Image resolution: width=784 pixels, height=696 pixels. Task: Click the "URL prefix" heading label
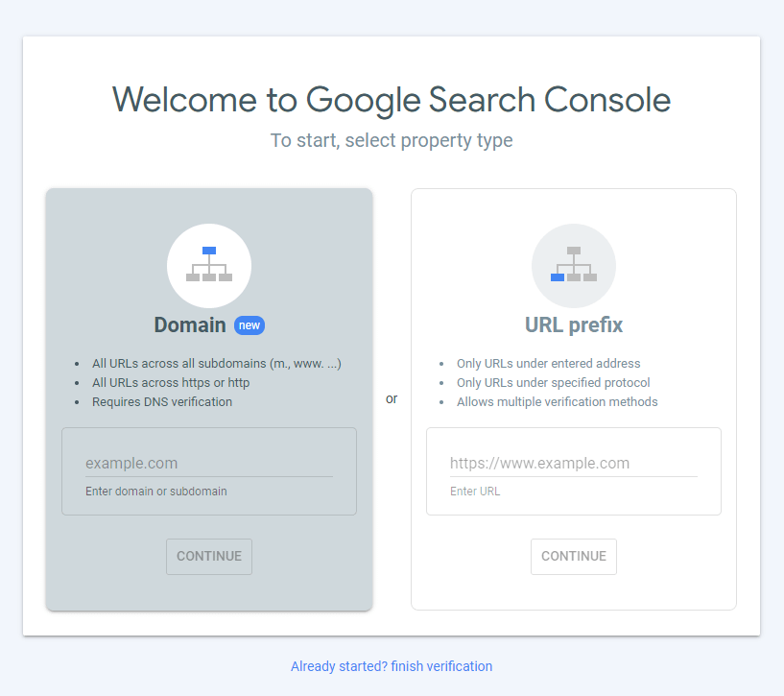click(x=573, y=324)
